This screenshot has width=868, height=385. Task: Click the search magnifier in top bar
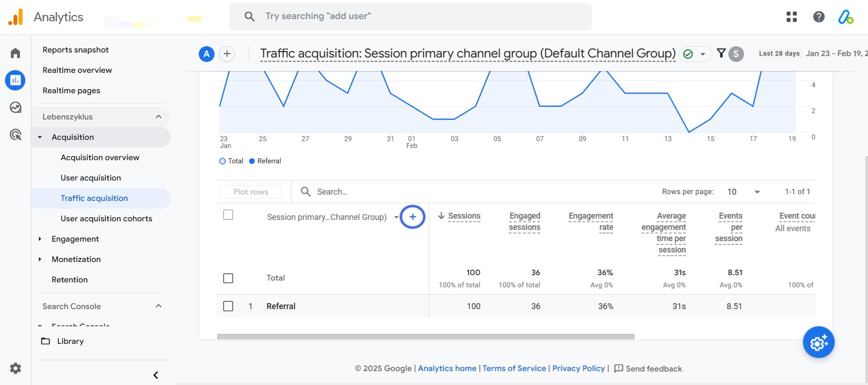pos(249,17)
